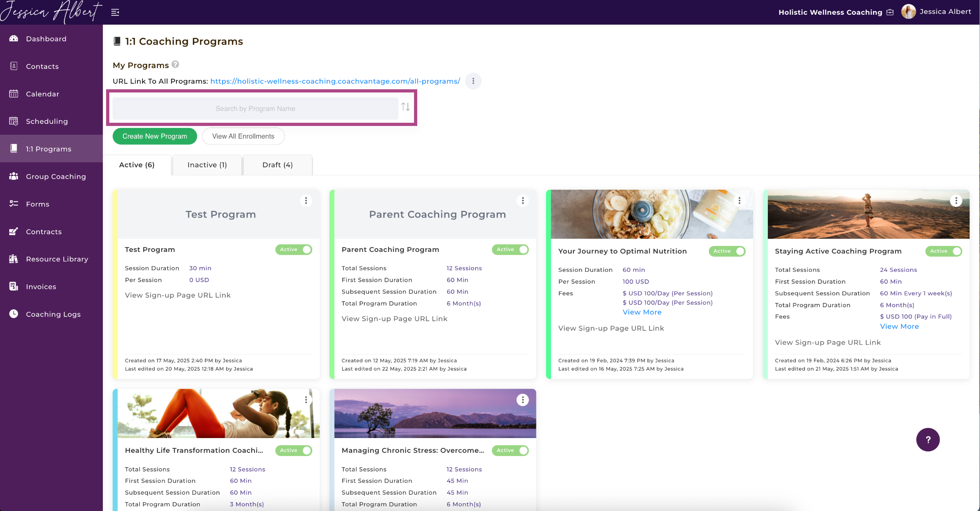Screen dimensions: 980x511
Task: Click the Healthy Life workout thumbnail
Action: (218, 413)
